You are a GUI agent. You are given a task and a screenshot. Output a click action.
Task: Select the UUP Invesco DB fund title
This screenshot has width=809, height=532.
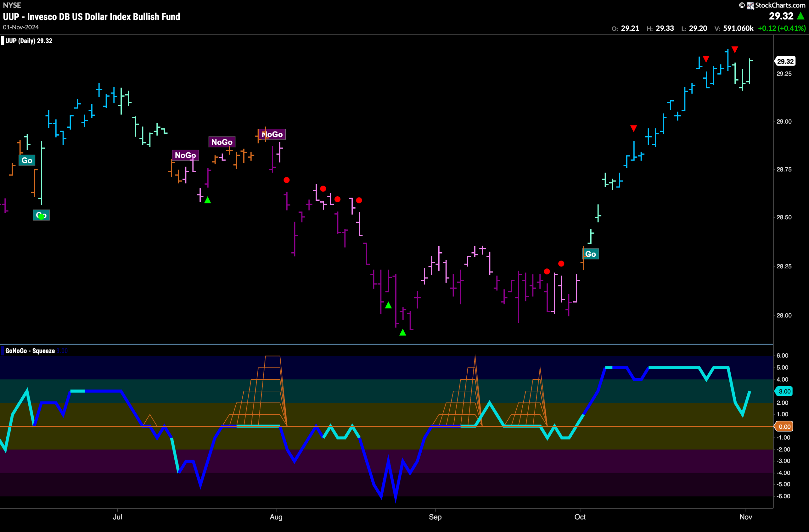point(91,17)
